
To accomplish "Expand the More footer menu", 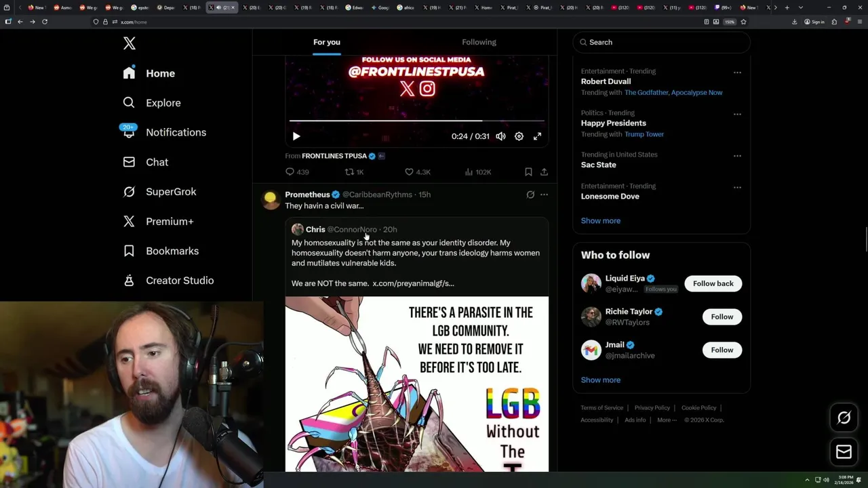I will coord(667,420).
